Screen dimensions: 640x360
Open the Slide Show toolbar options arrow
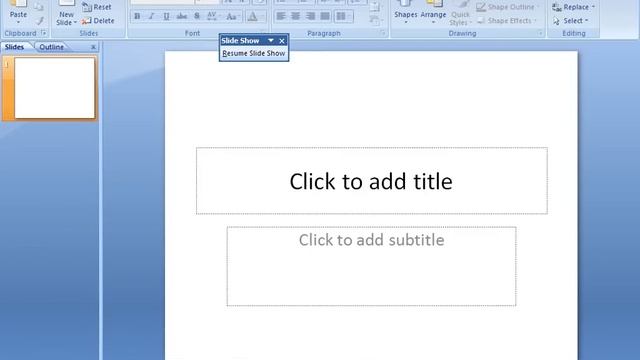click(271, 40)
